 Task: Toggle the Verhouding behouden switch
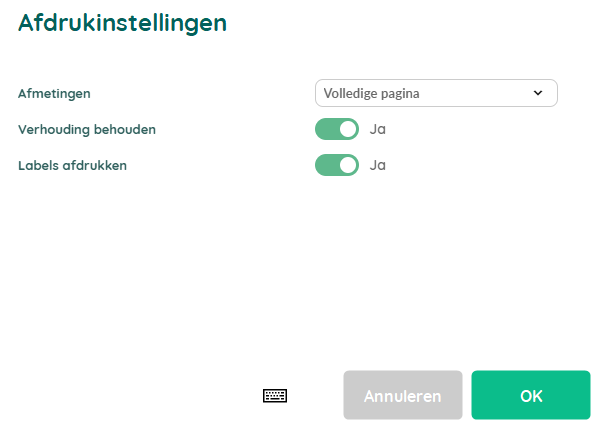[337, 129]
